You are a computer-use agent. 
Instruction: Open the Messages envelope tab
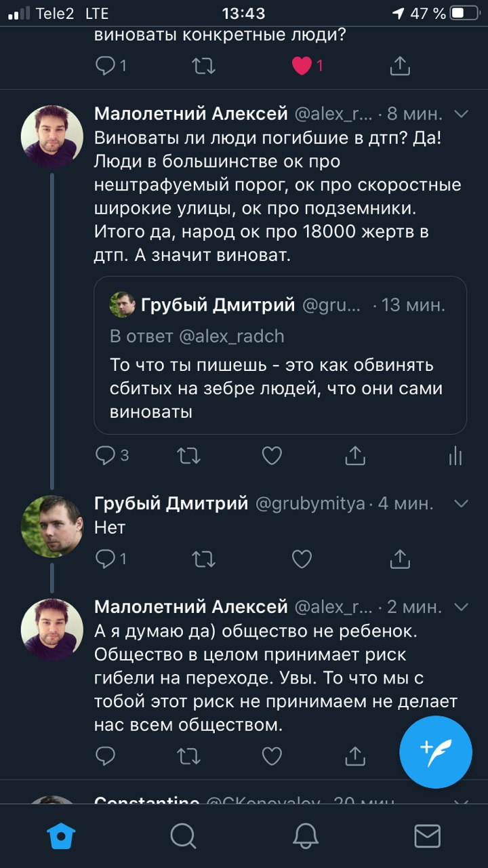point(427,835)
